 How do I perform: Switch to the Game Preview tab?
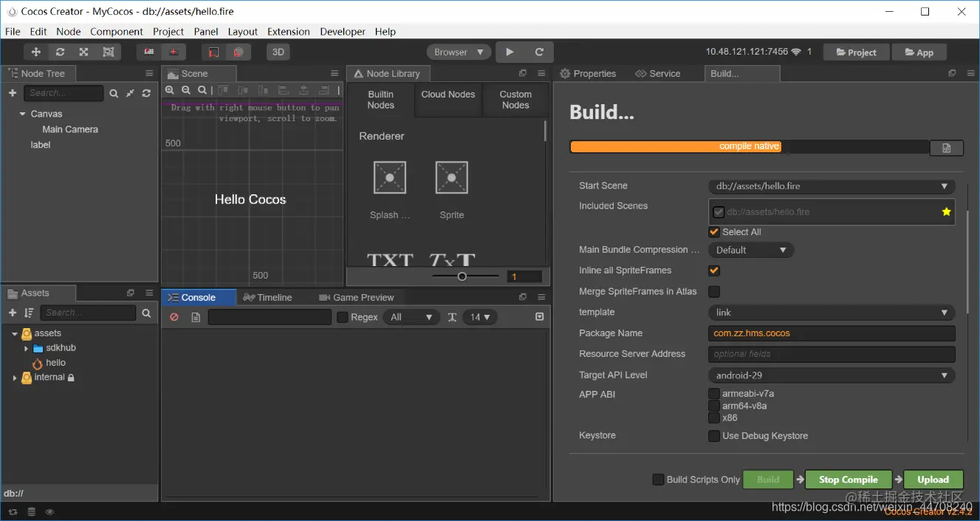coord(357,297)
